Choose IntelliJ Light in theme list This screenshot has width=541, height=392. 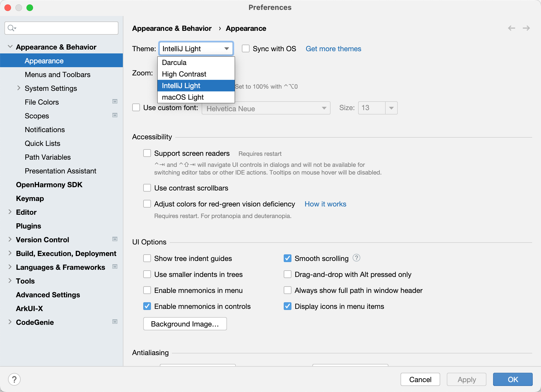(x=196, y=86)
